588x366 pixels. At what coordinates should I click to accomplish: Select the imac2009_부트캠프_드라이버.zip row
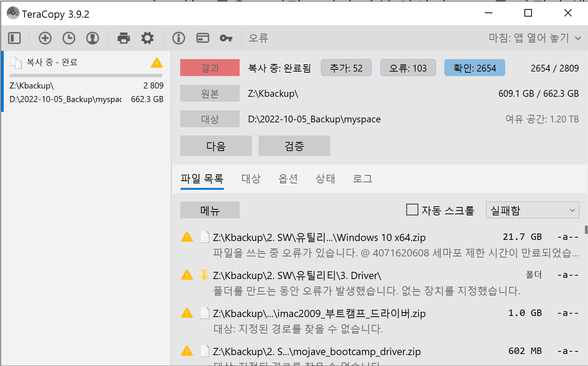pos(379,321)
